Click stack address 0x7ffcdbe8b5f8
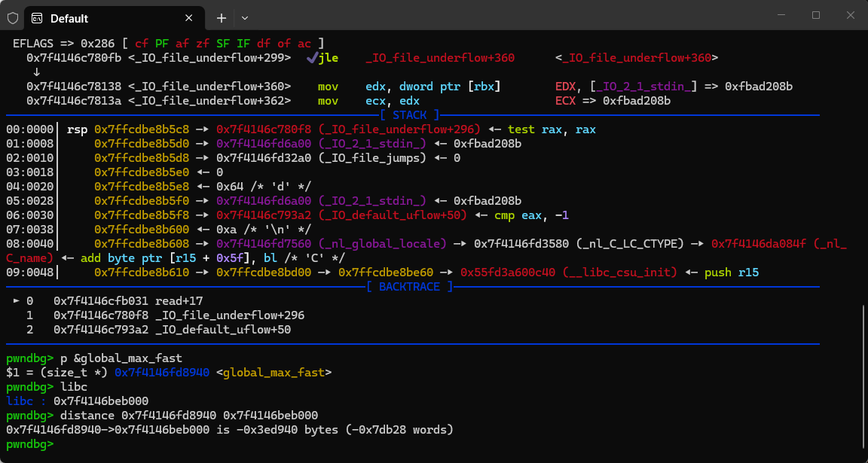868x463 pixels. (x=142, y=215)
